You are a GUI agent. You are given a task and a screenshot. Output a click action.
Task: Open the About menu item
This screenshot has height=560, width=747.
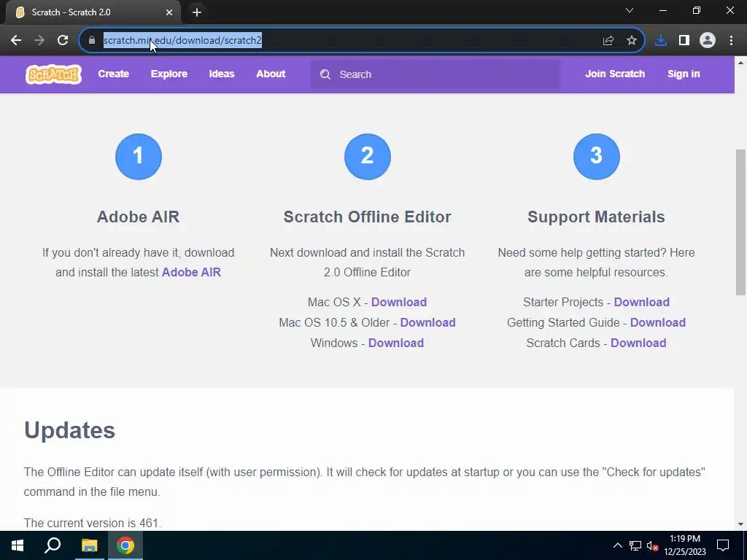271,74
